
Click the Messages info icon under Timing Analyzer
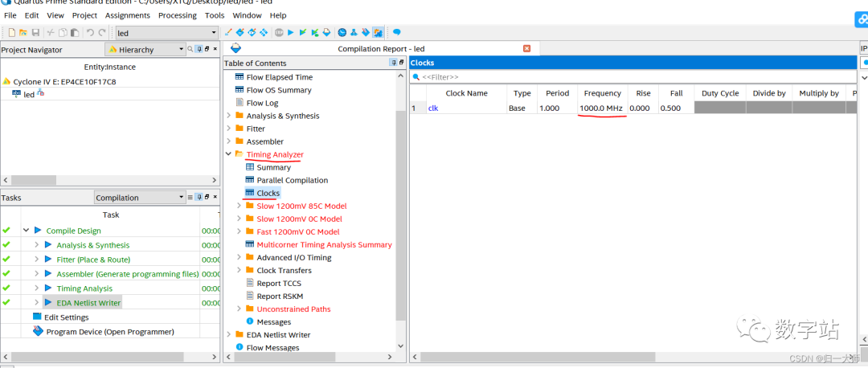click(250, 321)
